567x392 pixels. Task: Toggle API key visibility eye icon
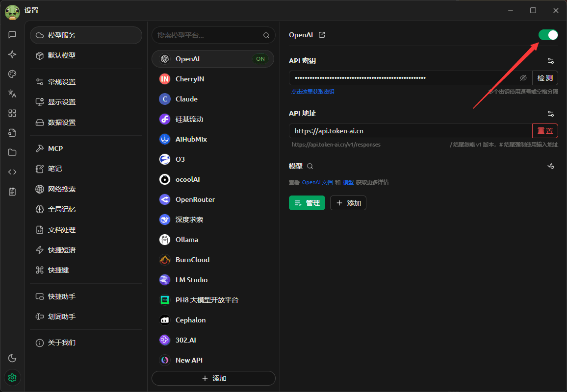523,78
